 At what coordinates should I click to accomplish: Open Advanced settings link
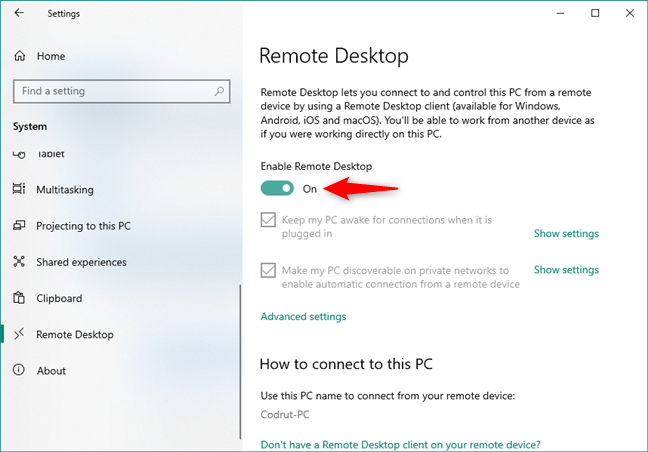pos(303,316)
